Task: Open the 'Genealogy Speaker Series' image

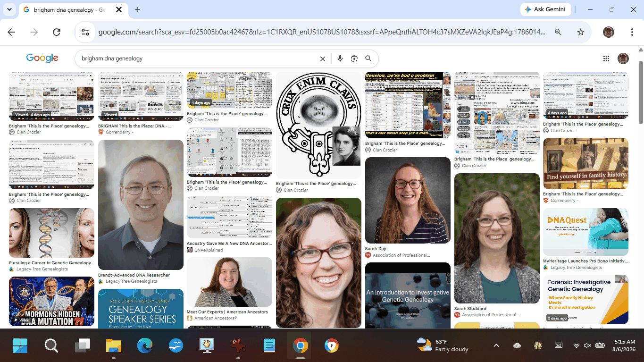Action: coord(141,309)
